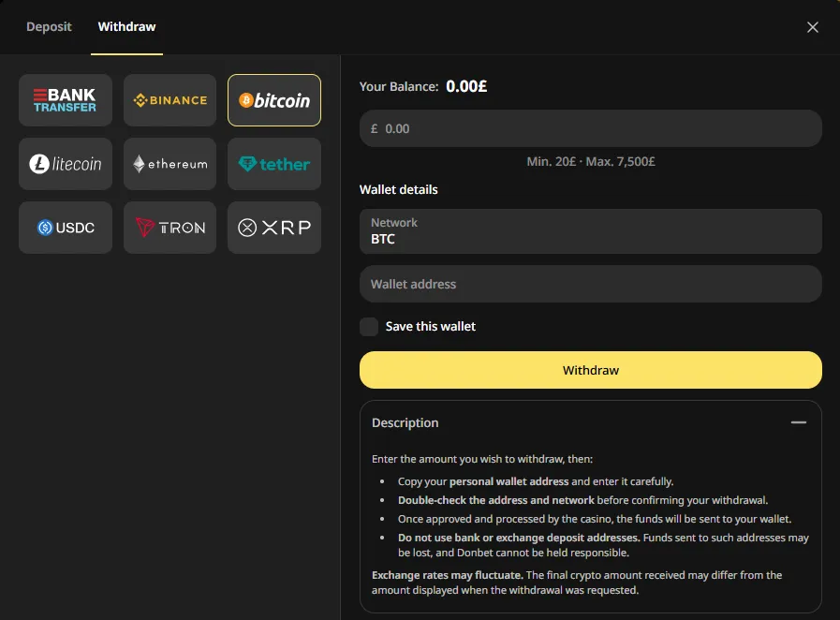Image resolution: width=840 pixels, height=620 pixels.
Task: Click 'Double-check the address and network' text
Action: pos(496,500)
